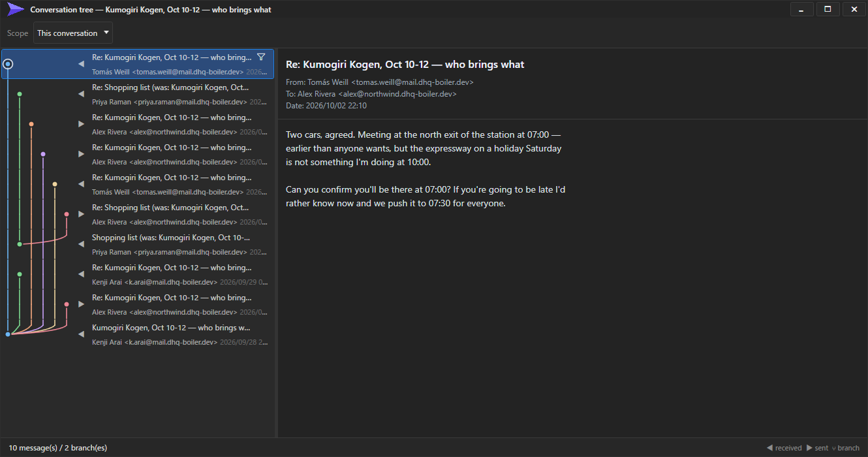Click the Scope dropdown arrow
The height and width of the screenshot is (457, 868).
coord(106,33)
